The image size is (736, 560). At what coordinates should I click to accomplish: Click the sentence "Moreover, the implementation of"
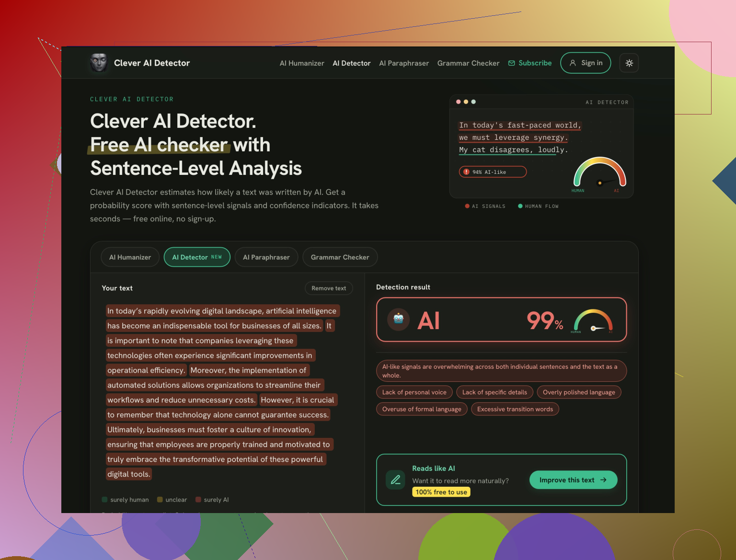pos(249,370)
